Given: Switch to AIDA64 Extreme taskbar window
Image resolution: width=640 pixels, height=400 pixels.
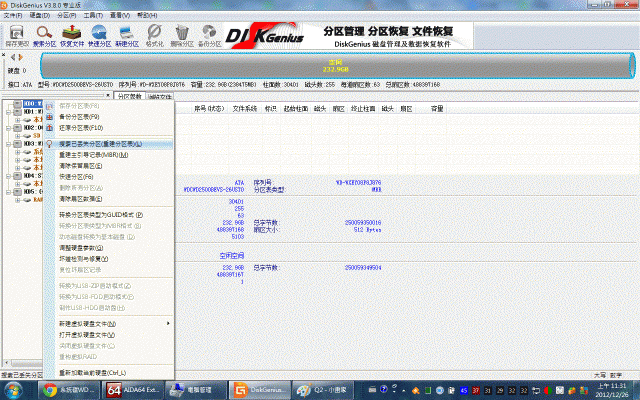Looking at the screenshot, I should click(133, 390).
